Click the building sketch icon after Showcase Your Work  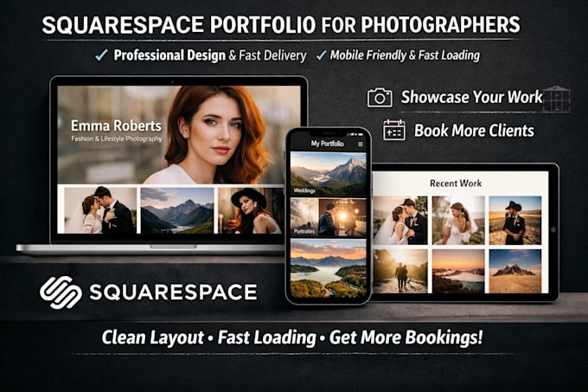[x=557, y=99]
